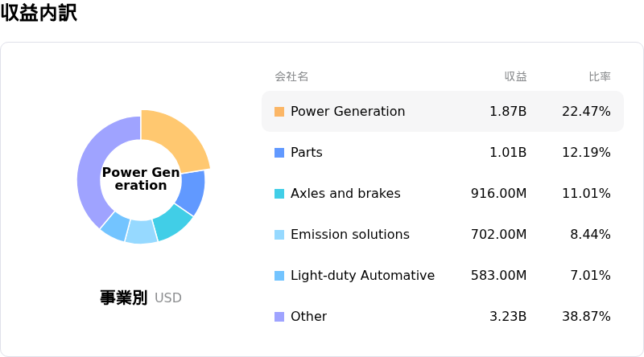The image size is (644, 357).
Task: Click the Light-duty Automative legend swatch
Action: pos(279,276)
